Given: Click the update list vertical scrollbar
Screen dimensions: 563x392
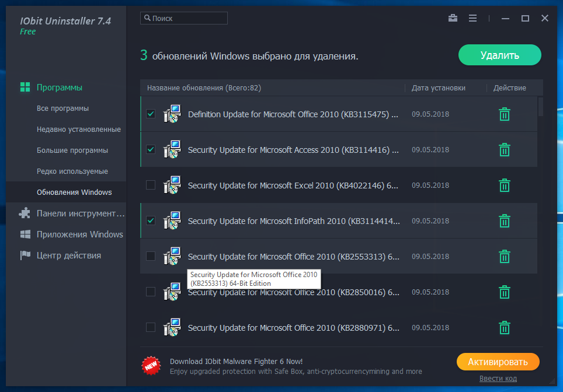Looking at the screenshot, I should (x=540, y=107).
